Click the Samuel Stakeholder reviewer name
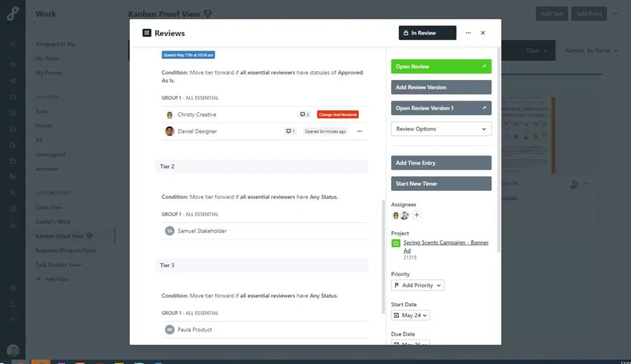The height and width of the screenshot is (364, 631). tap(202, 231)
